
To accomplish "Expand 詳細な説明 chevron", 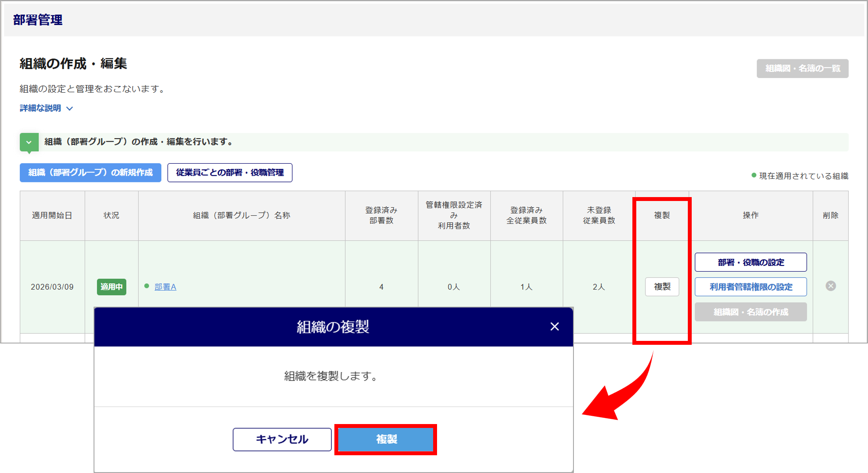I will 69,108.
